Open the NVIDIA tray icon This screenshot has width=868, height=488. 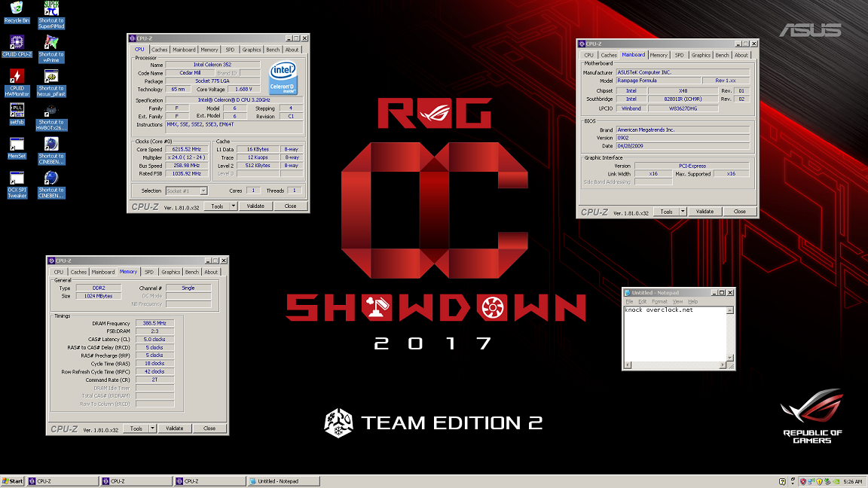836,481
